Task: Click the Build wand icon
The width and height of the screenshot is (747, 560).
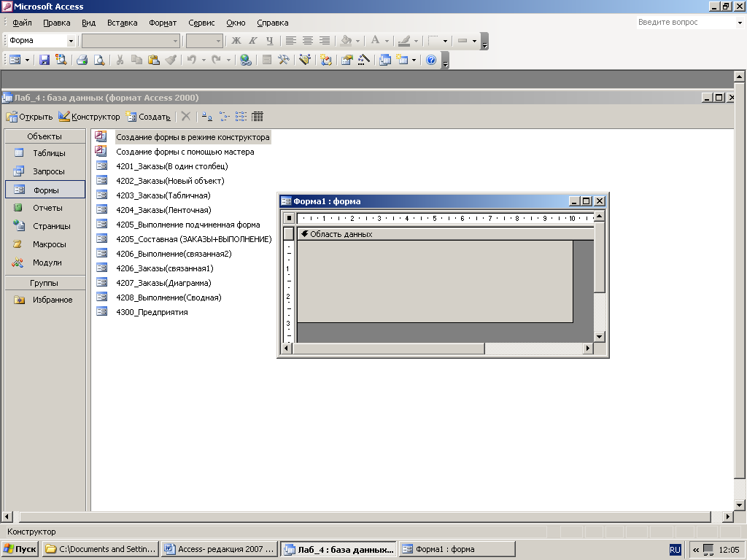Action: (363, 60)
